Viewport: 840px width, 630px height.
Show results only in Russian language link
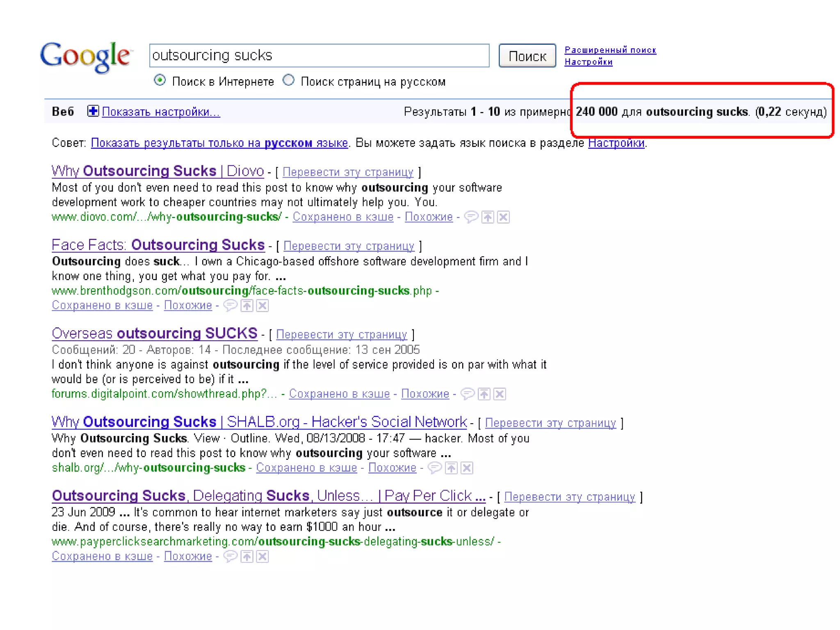click(219, 143)
